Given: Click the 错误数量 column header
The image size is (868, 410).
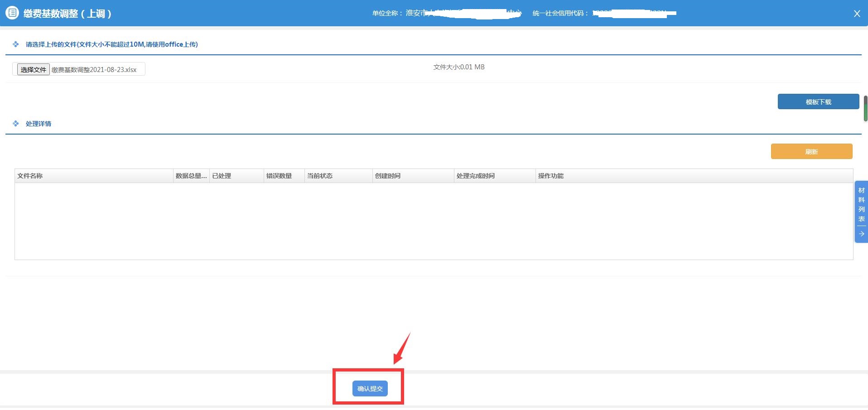Looking at the screenshot, I should [279, 176].
